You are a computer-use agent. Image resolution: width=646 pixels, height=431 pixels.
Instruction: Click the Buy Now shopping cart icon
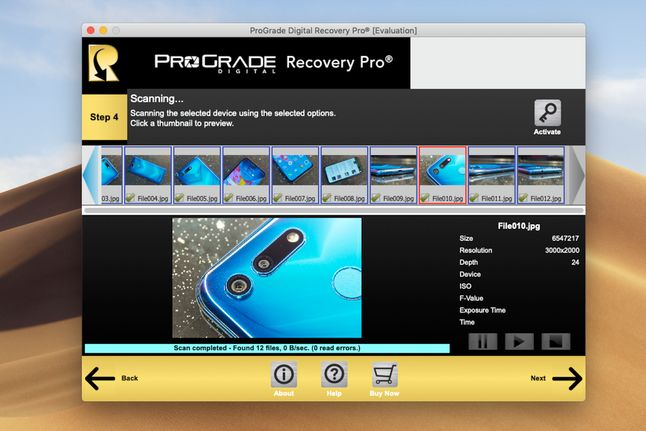coord(384,374)
